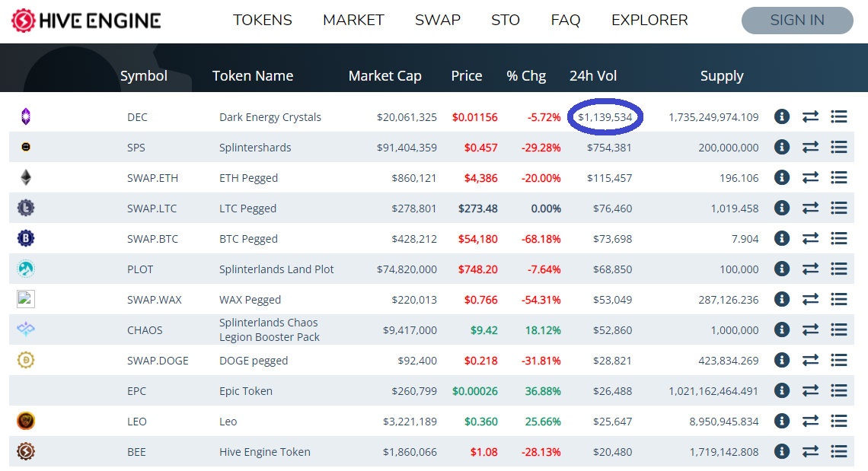The width and height of the screenshot is (868, 471).
Task: Open the TOKENS menu
Action: pyautogui.click(x=263, y=21)
